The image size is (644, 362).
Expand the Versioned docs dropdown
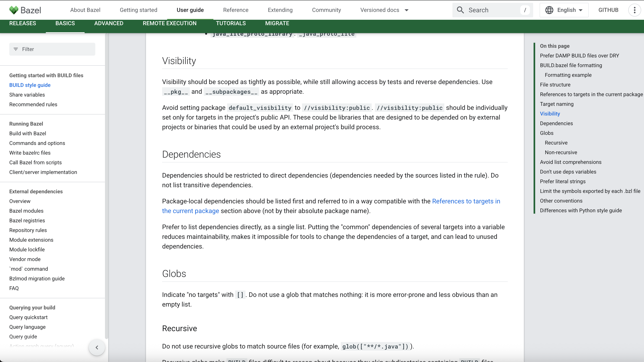point(384,10)
